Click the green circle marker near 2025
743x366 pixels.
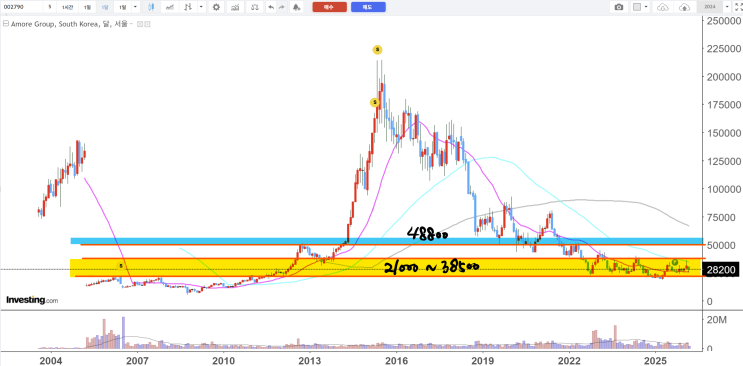tap(675, 262)
